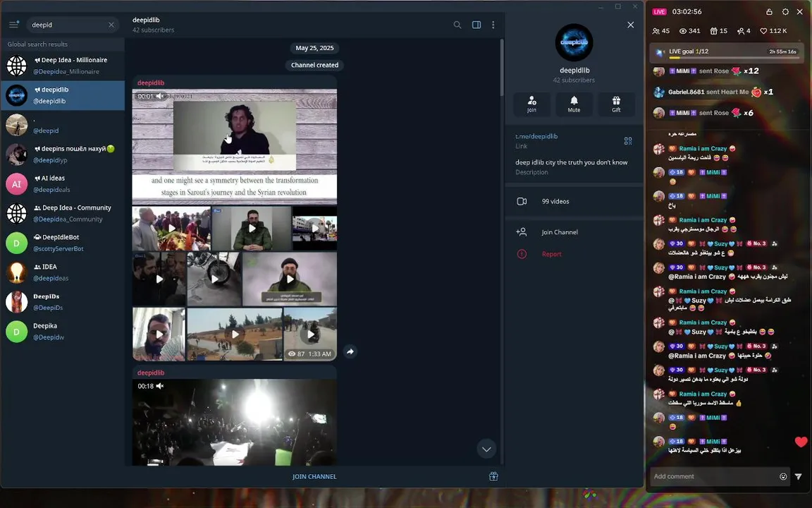This screenshot has height=508, width=812.
Task: Forward the album post with share arrow
Action: (x=350, y=351)
